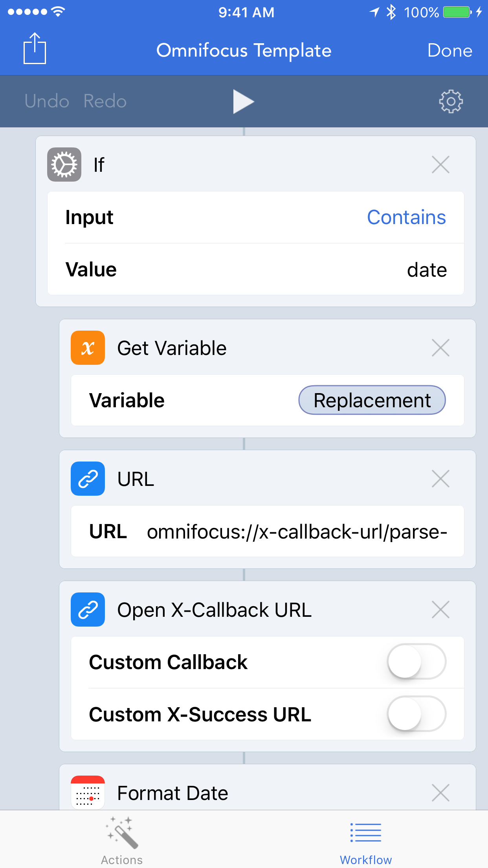This screenshot has width=488, height=868.
Task: Tap the Replacement variable pill
Action: tap(372, 400)
